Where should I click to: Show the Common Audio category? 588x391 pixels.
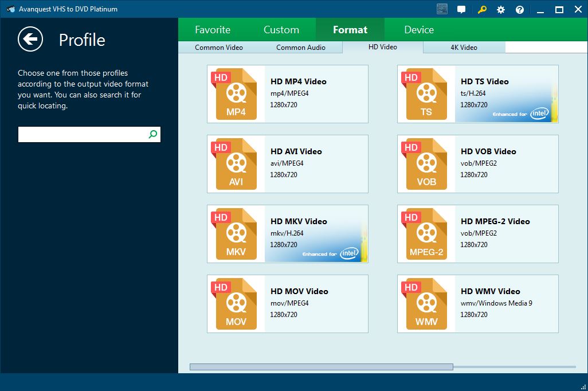click(301, 47)
